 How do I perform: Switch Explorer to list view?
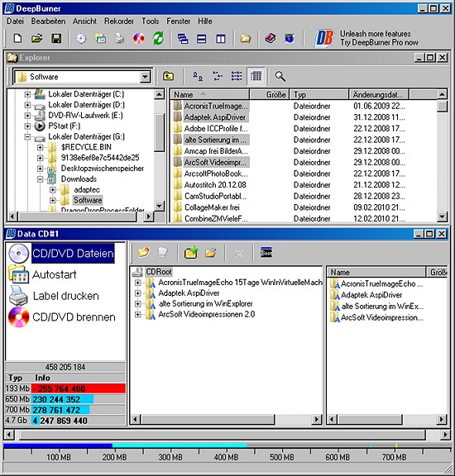[237, 76]
